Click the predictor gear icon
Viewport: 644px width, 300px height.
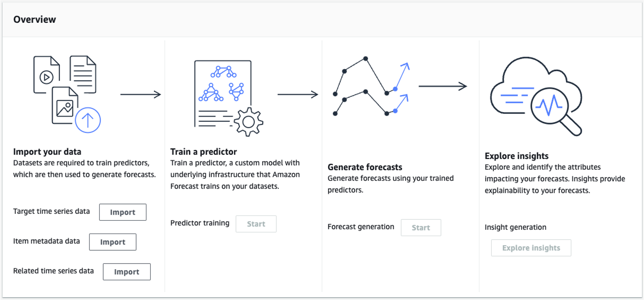coord(249,122)
